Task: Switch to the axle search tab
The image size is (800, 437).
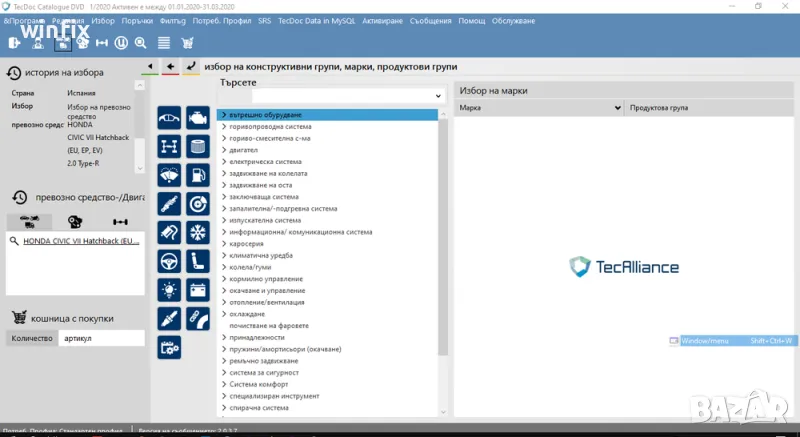Action: coord(120,222)
